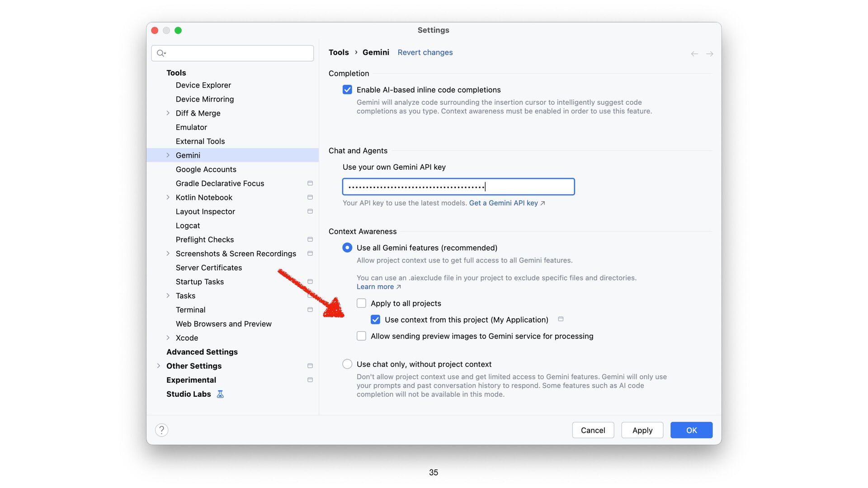868x488 pixels.
Task: Click project icon next to Use context checkbox
Action: point(561,319)
